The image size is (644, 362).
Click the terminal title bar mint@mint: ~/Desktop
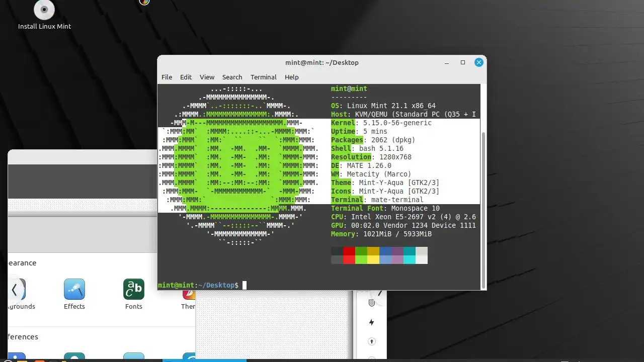pos(322,62)
